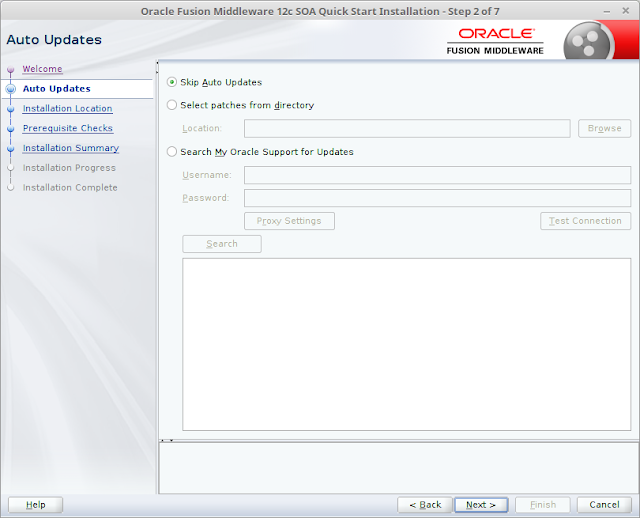
Task: Click the Finish button
Action: (542, 505)
